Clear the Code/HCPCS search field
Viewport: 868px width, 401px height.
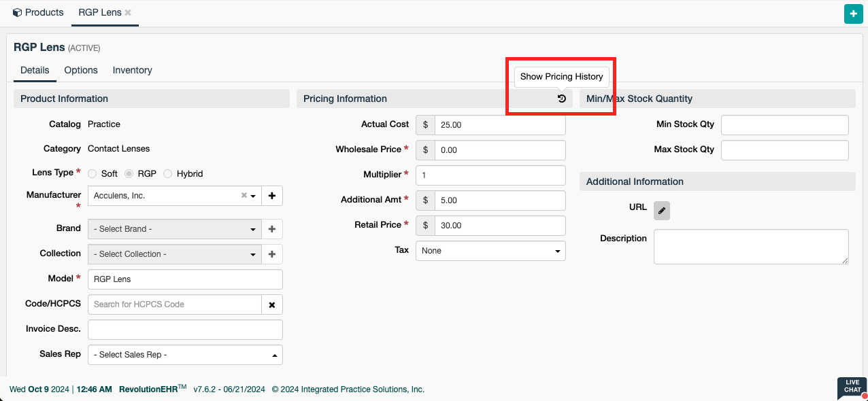[272, 304]
